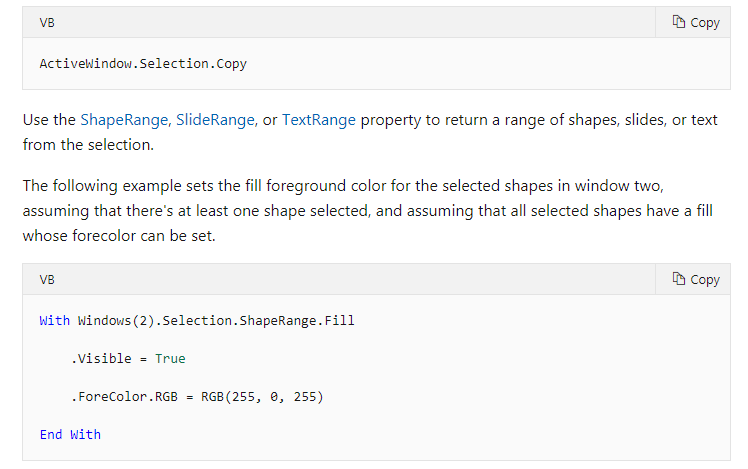
Task: Click the RGB(255, 0, 255) color value
Action: coord(262,397)
